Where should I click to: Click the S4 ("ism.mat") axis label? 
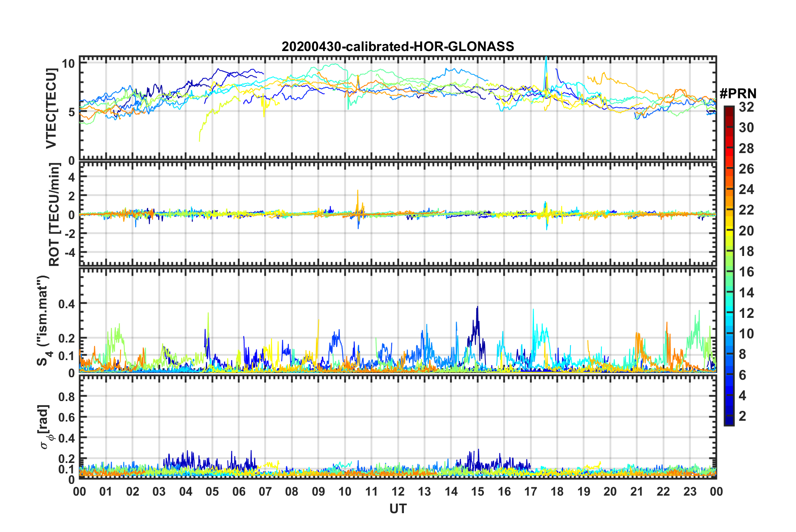click(x=43, y=321)
